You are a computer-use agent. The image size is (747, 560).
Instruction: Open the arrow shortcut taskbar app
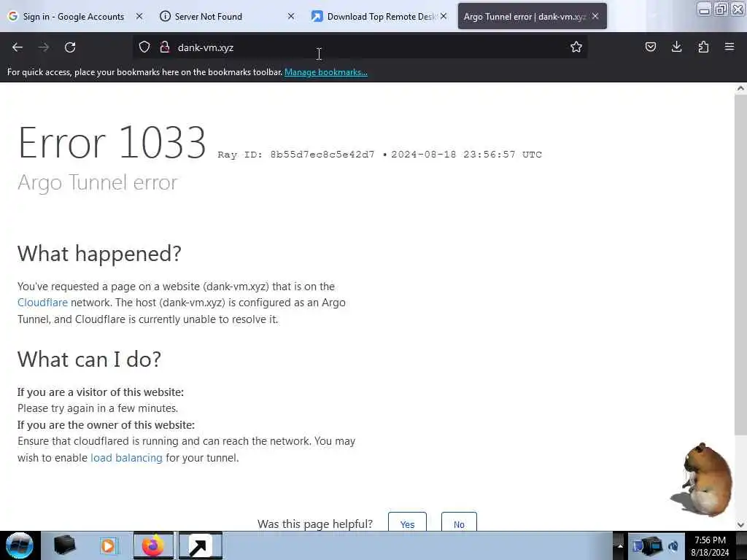coord(200,545)
